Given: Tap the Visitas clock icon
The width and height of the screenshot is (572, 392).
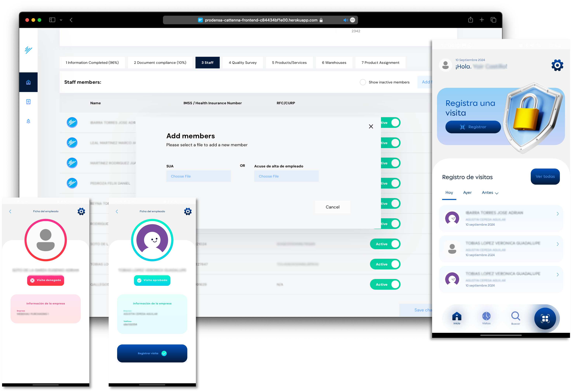Looking at the screenshot, I should pyautogui.click(x=486, y=316).
